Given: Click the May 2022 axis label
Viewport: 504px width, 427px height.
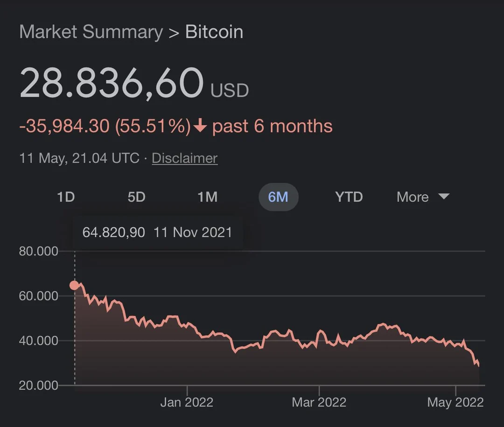Looking at the screenshot, I should click(x=455, y=402).
